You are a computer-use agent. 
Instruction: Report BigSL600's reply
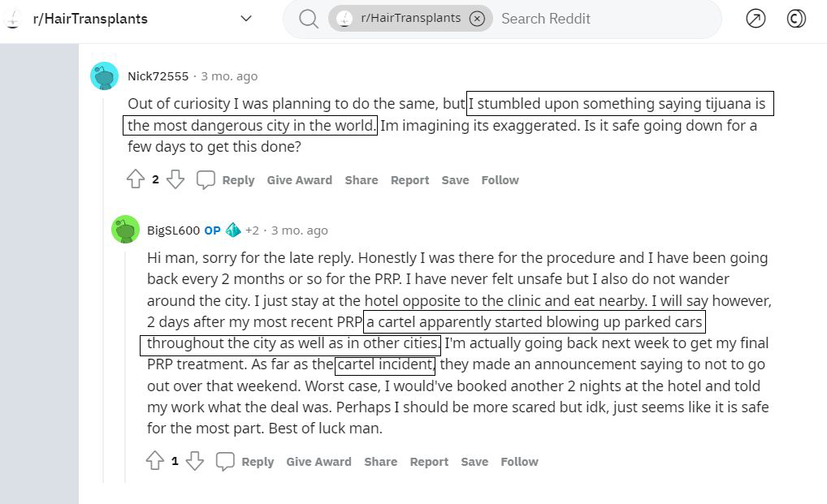pos(429,462)
